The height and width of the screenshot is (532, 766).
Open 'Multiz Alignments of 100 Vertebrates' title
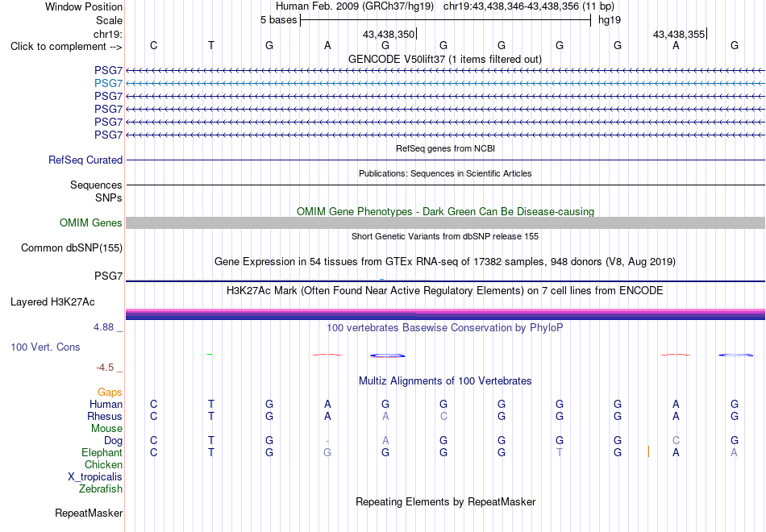pos(445,381)
